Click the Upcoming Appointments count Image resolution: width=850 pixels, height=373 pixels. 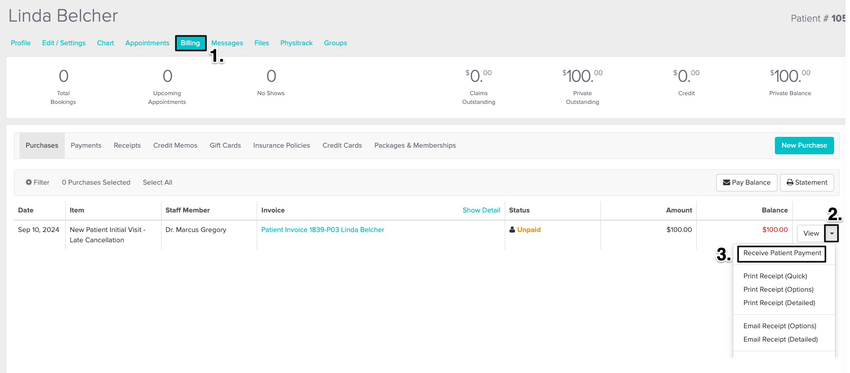click(x=167, y=76)
